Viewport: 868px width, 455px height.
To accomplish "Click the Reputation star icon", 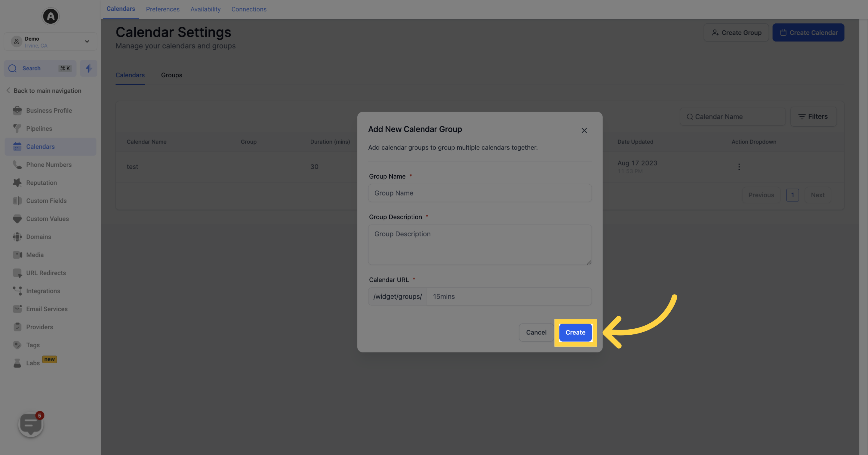I will point(17,183).
